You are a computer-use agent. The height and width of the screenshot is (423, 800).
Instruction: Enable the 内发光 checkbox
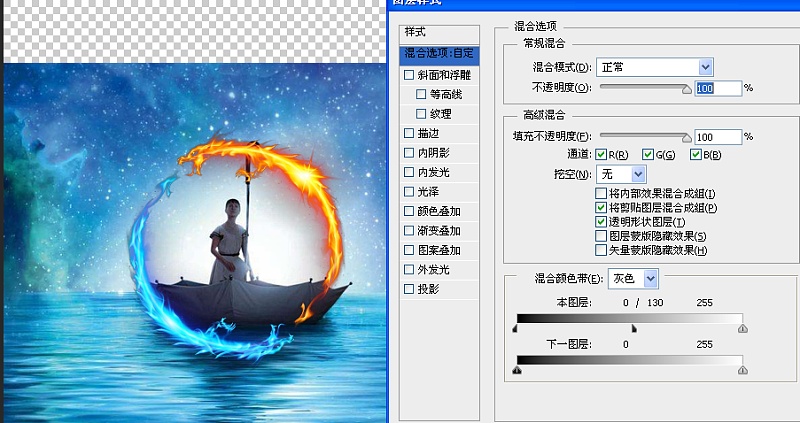(409, 172)
